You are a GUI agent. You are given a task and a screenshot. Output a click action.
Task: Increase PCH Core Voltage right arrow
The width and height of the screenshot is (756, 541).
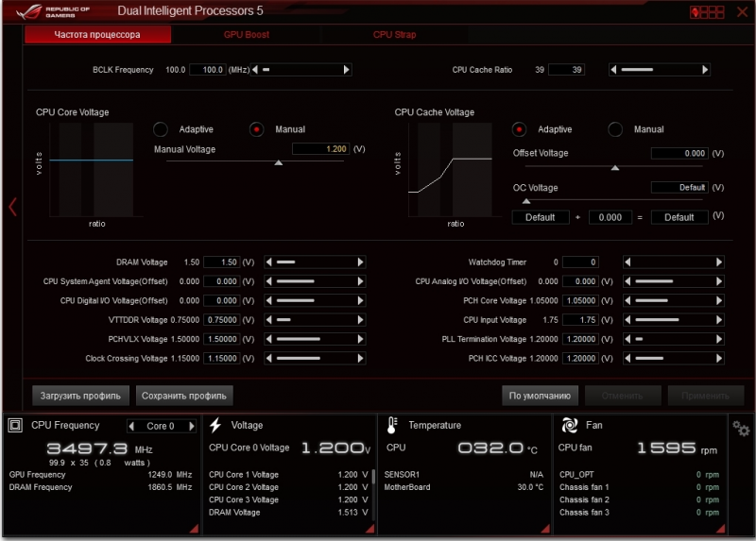[719, 300]
